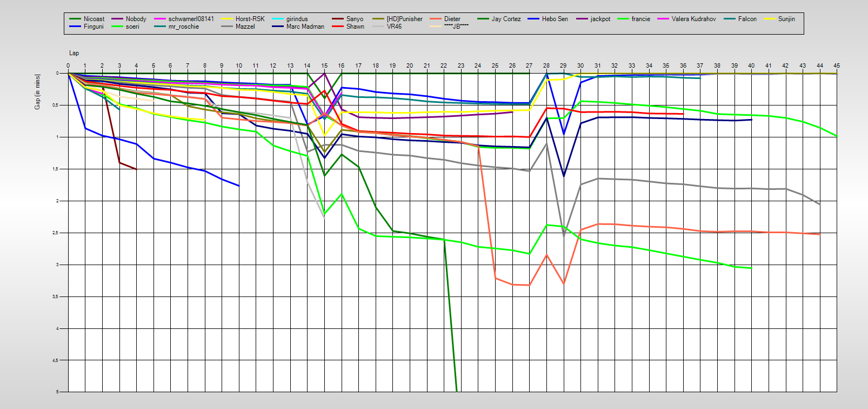Click lap 15 on the top axis

click(324, 65)
